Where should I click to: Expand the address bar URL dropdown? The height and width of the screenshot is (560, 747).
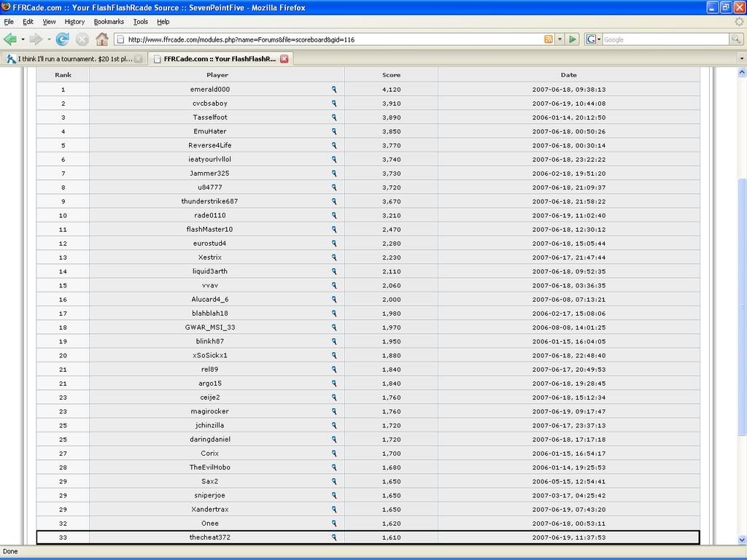coord(560,39)
